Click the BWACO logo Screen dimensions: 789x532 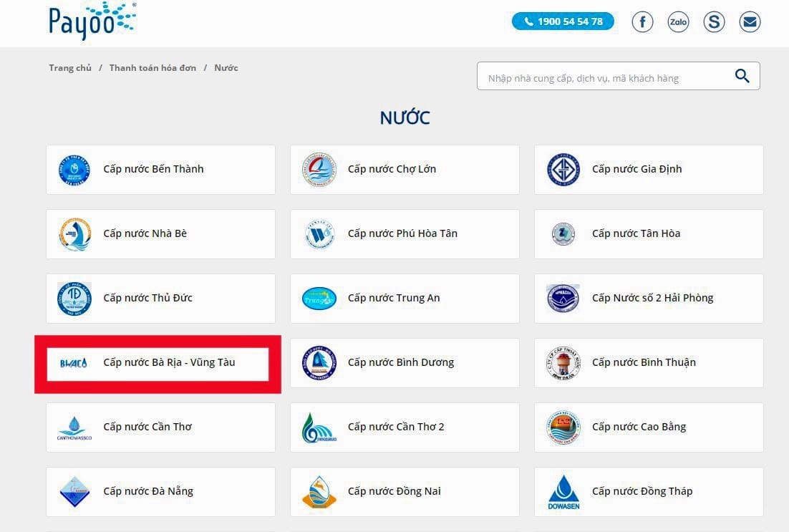pyautogui.click(x=74, y=363)
